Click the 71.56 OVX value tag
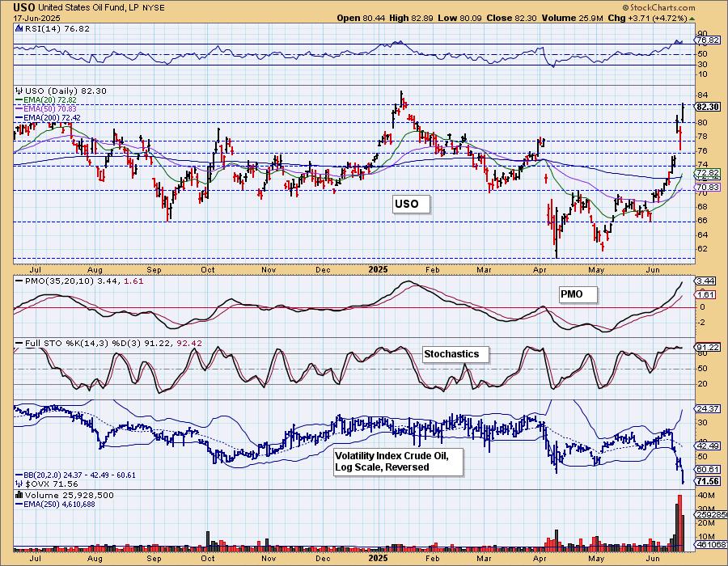This screenshot has height=566, width=728. pos(709,481)
